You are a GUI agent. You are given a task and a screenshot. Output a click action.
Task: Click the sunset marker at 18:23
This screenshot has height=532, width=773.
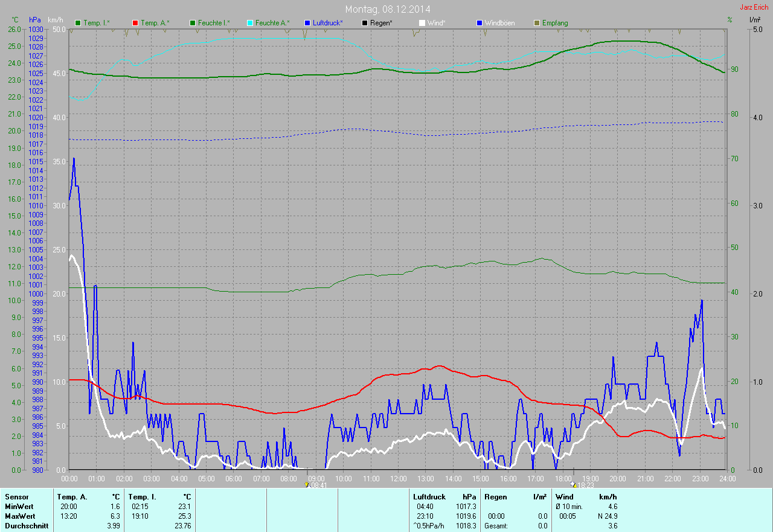pyautogui.click(x=574, y=484)
